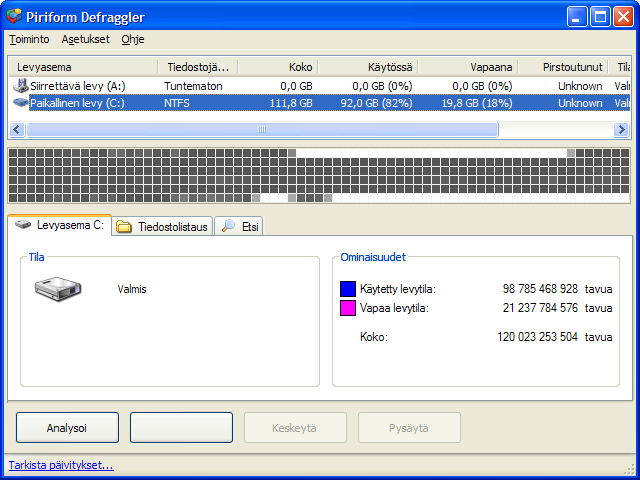
Task: Click the 21 237 784 576 free bytes value
Action: (x=540, y=308)
